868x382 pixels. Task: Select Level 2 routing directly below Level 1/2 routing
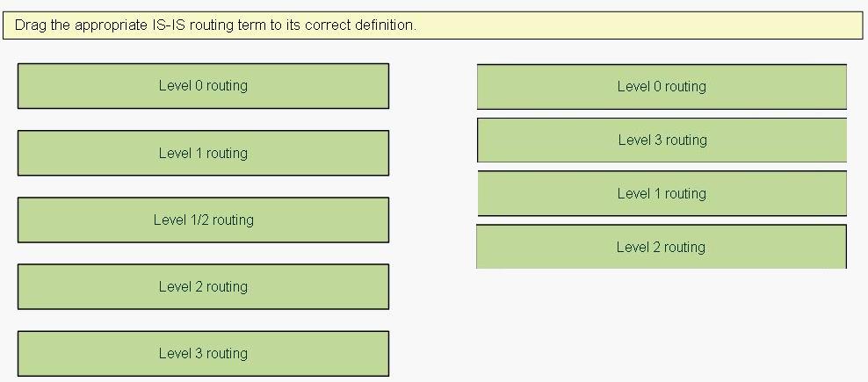point(203,287)
